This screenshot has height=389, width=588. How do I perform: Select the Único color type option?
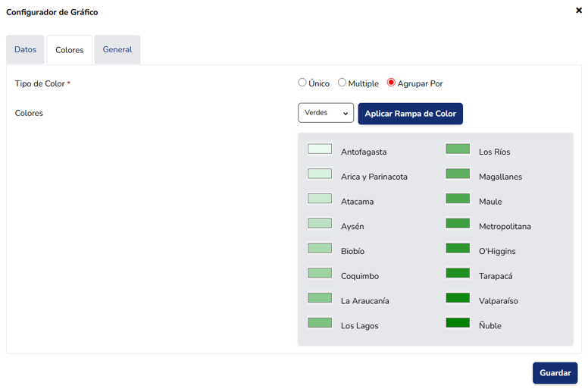[302, 83]
